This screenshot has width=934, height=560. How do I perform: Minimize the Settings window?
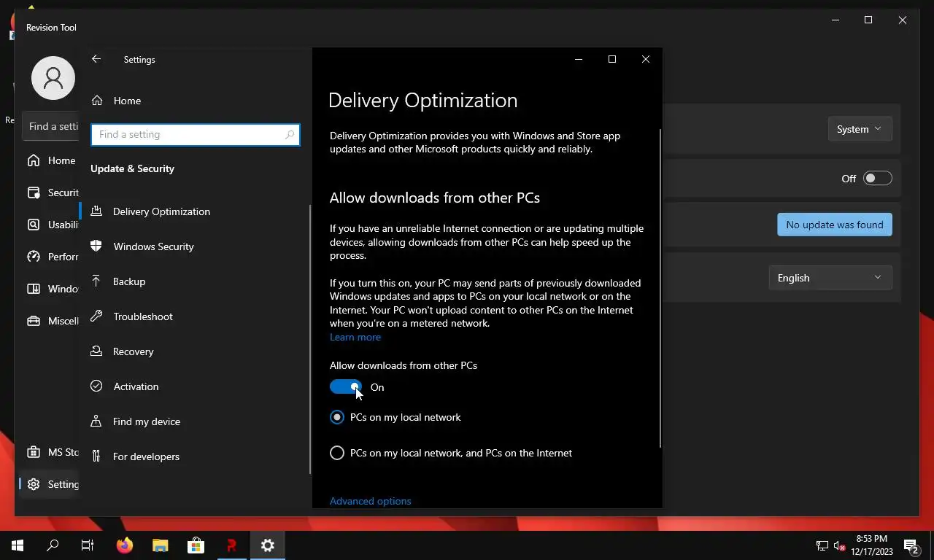point(579,59)
